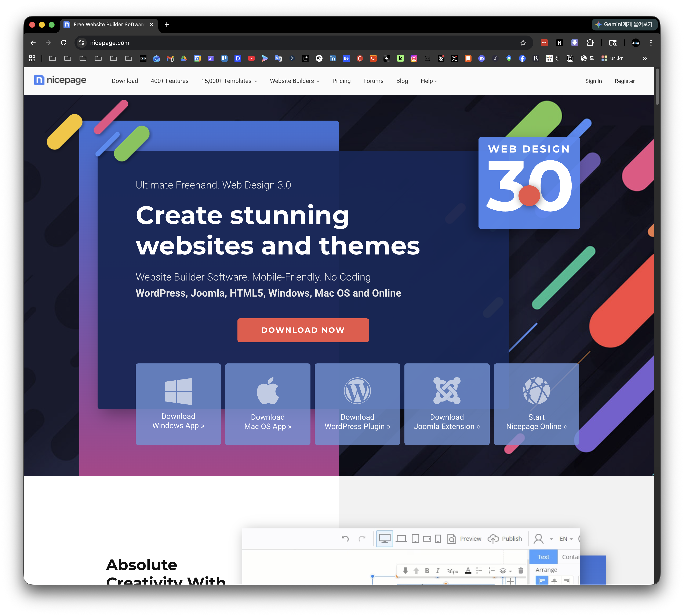This screenshot has width=684, height=616.
Task: Open the Outlook bookmark
Action: click(156, 59)
